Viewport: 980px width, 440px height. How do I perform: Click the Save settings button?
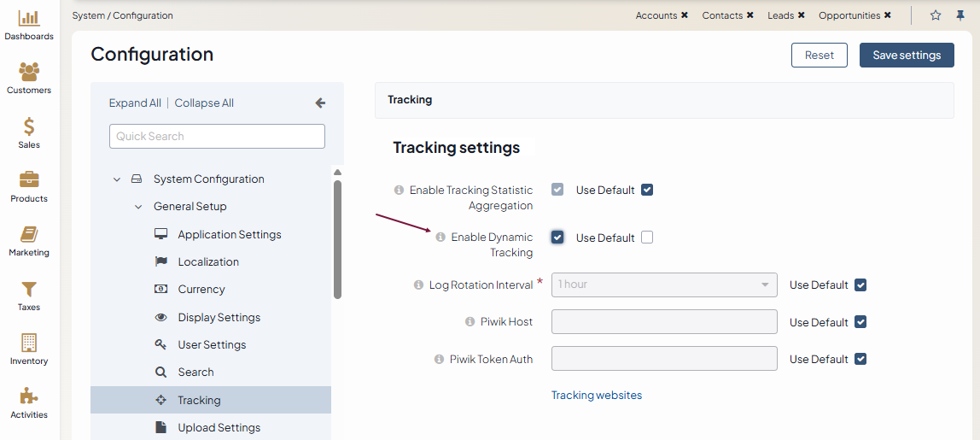[907, 55]
